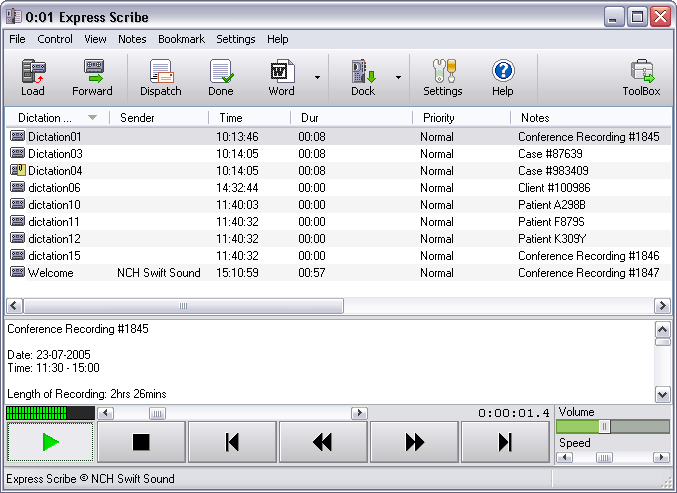Click the Priority column header
This screenshot has width=677, height=493.
click(x=461, y=117)
